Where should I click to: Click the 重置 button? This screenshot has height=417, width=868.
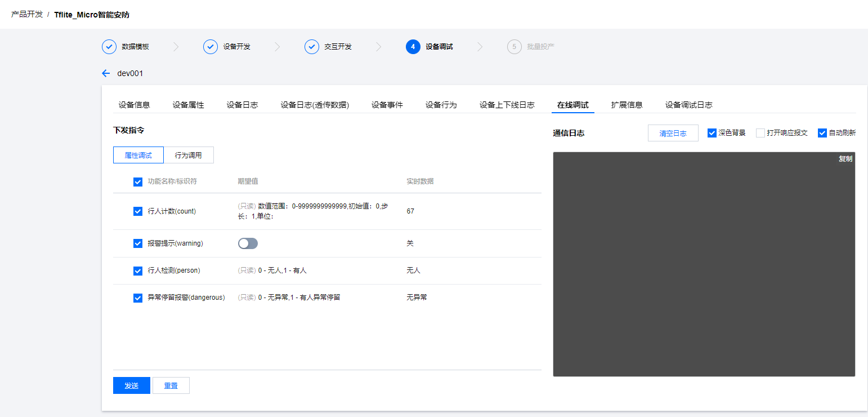coord(171,385)
